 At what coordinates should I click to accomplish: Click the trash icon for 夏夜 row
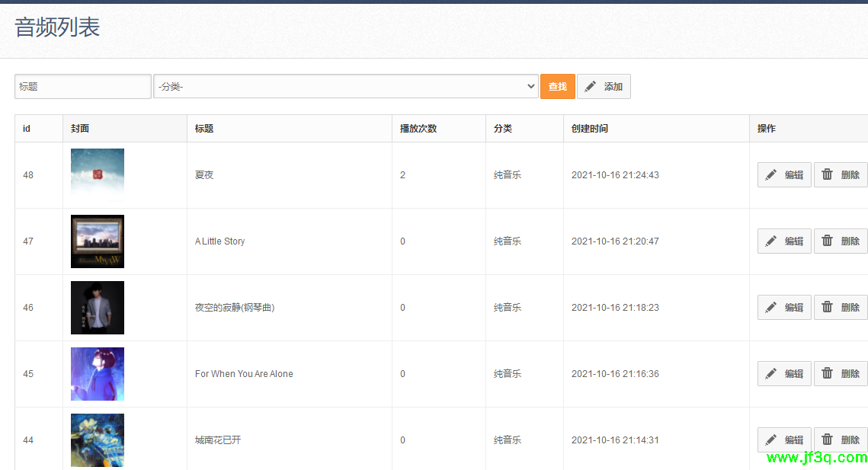point(828,174)
